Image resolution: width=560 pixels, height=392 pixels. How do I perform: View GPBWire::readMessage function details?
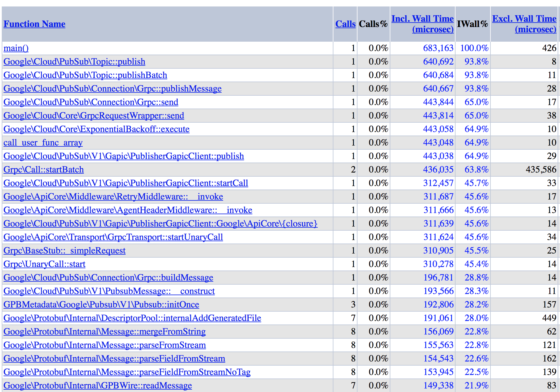pos(98,386)
